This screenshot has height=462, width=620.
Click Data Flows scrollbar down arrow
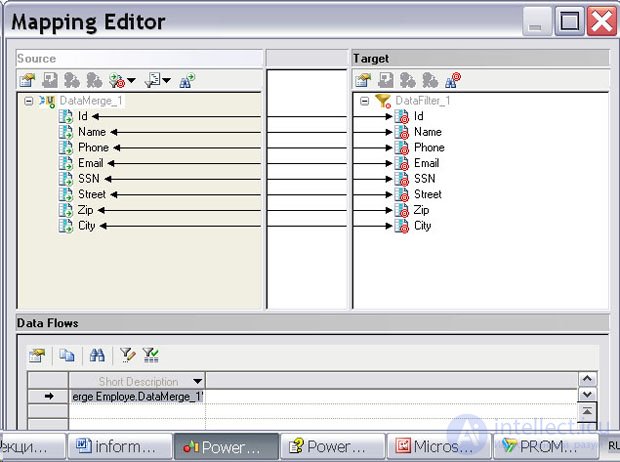(587, 394)
